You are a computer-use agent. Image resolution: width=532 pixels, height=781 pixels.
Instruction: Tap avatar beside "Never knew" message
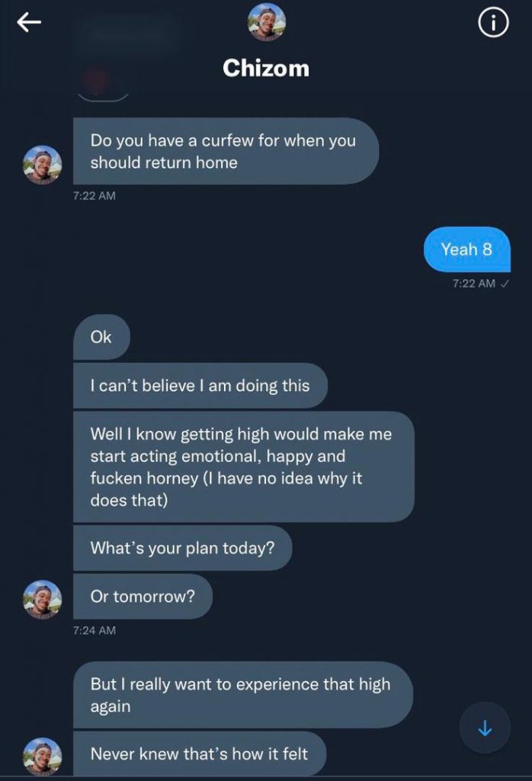point(42,756)
